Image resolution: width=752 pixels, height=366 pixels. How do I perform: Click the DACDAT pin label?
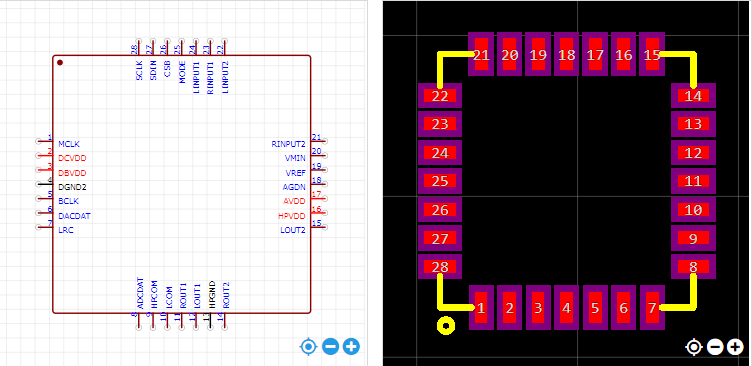click(x=74, y=216)
